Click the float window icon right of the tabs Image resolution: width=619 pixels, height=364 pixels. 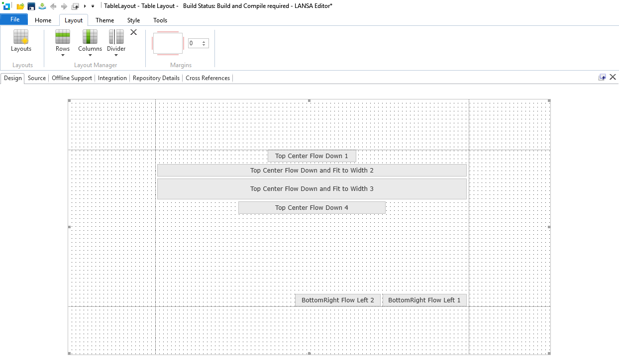[x=602, y=77]
